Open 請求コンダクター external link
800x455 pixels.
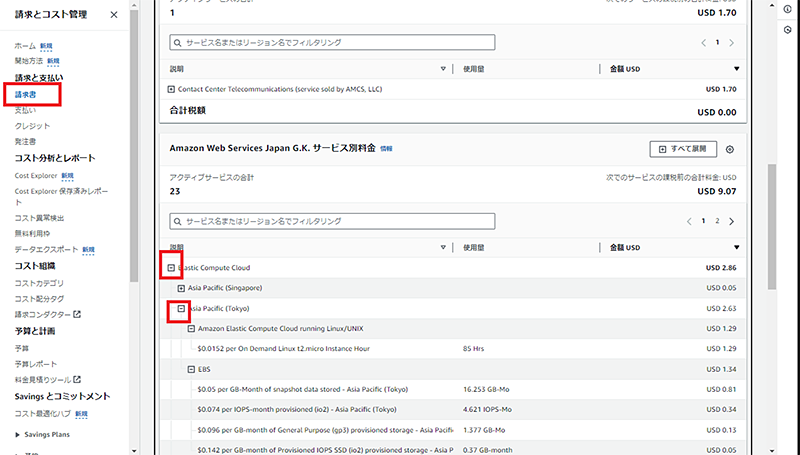click(43, 315)
